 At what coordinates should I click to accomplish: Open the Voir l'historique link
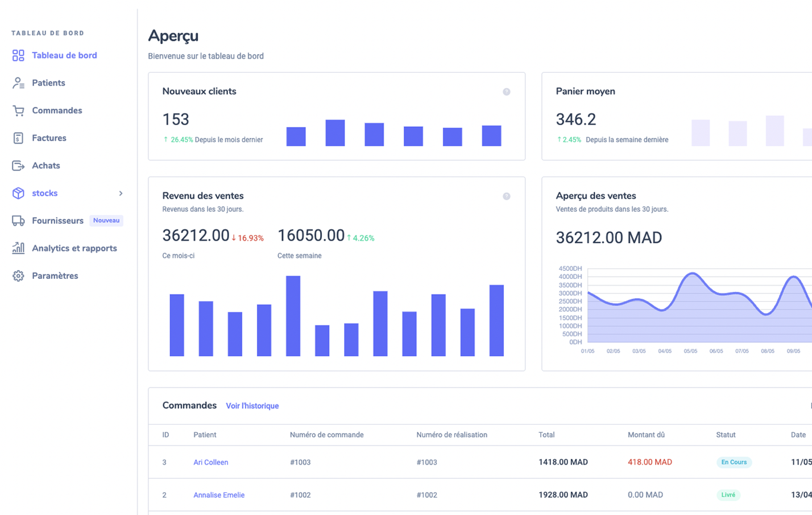(252, 406)
